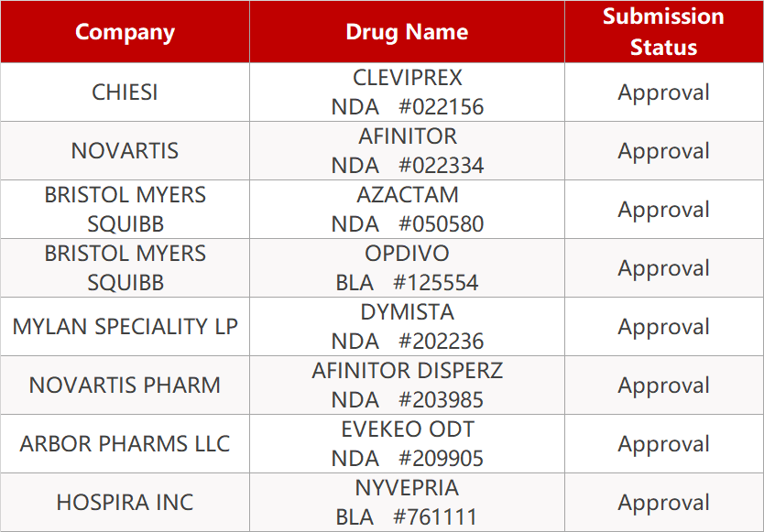Select the DYMISTA NDA #202236 cell
764x532 pixels.
coord(407,327)
